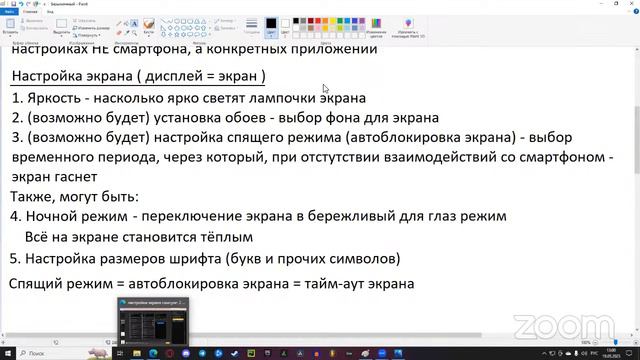The height and width of the screenshot is (360, 640).
Task: Pick the line shape in shapes gallery
Action: (163, 20)
